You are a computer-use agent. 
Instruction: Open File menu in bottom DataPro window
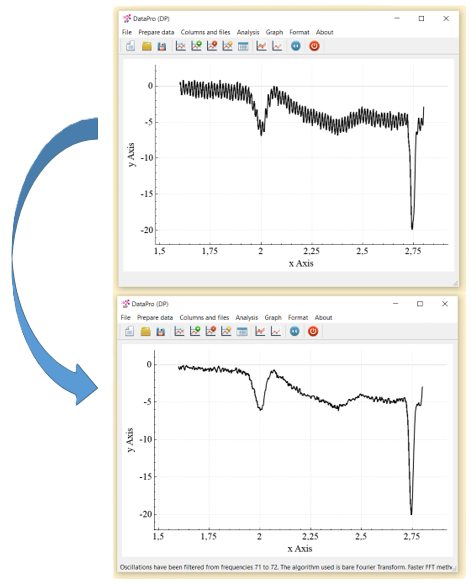click(126, 317)
